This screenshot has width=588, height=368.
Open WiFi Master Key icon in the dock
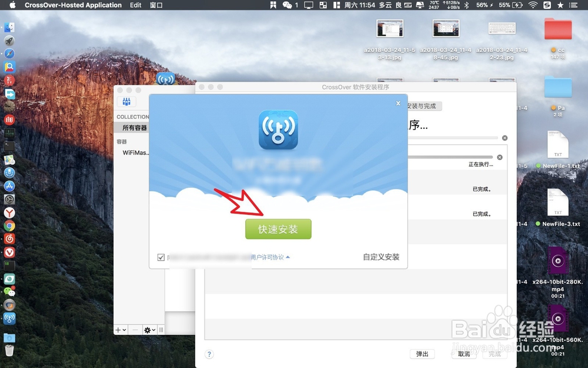click(9, 319)
